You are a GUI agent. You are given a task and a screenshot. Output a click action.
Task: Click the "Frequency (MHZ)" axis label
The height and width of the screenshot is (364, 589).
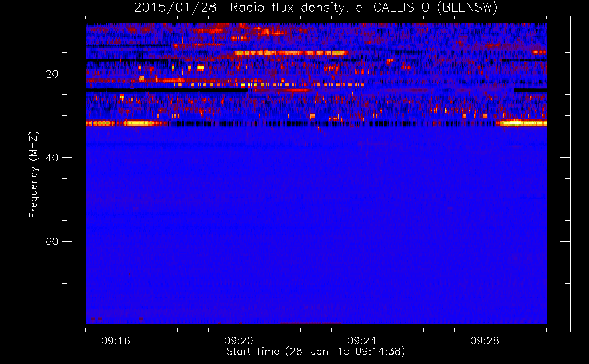point(33,174)
